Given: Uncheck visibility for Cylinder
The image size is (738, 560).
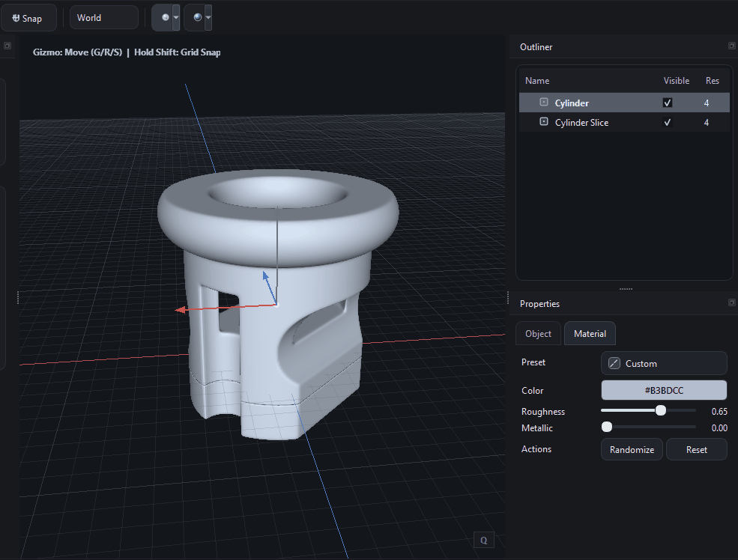Looking at the screenshot, I should pyautogui.click(x=668, y=103).
